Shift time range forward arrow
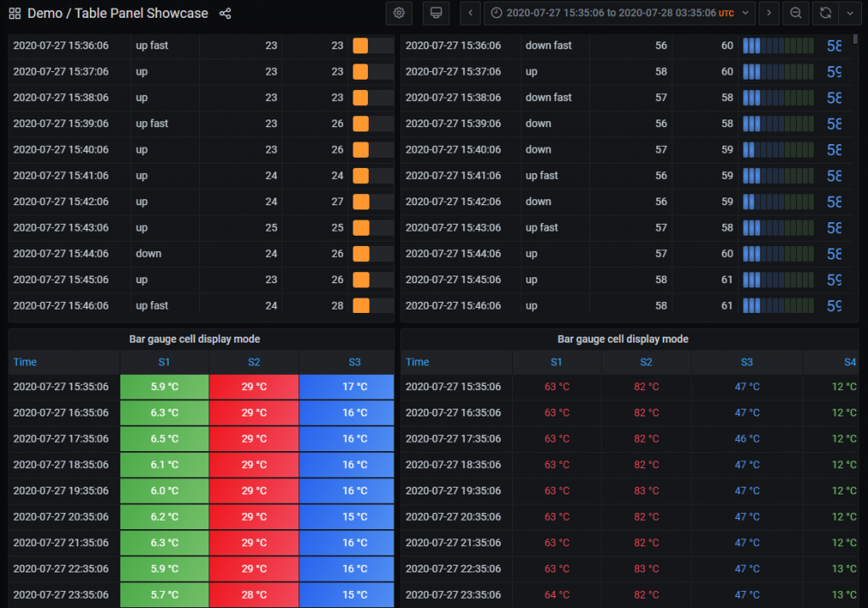This screenshot has height=608, width=868. pyautogui.click(x=768, y=14)
